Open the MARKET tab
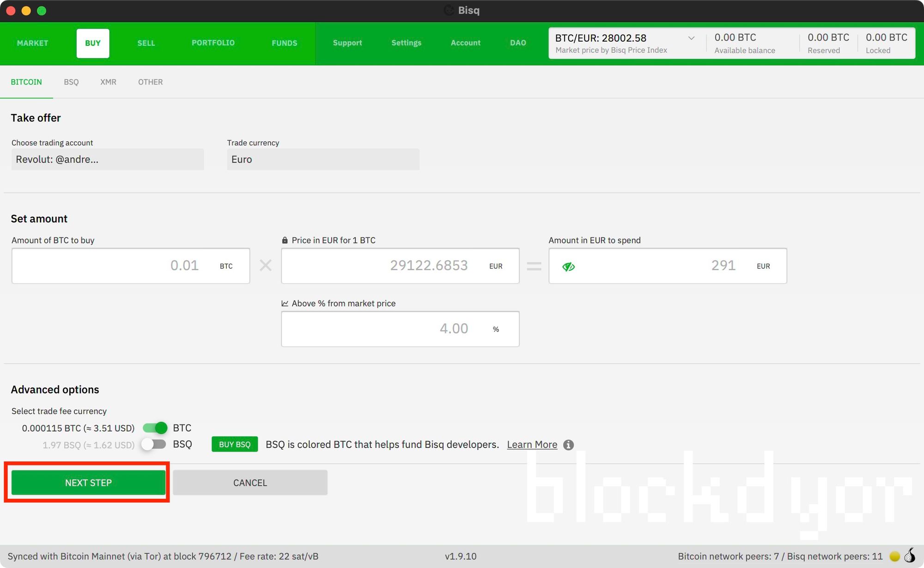Viewport: 924px width, 568px height. coord(32,43)
